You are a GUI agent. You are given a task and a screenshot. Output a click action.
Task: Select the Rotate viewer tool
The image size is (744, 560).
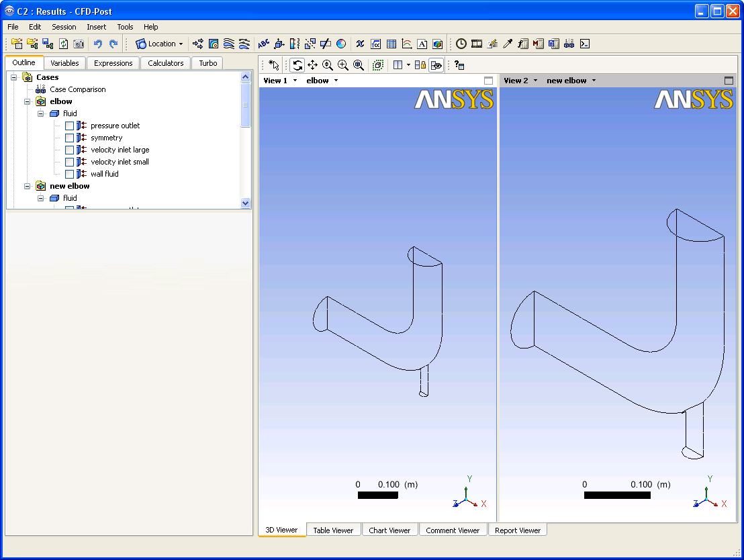(x=297, y=65)
